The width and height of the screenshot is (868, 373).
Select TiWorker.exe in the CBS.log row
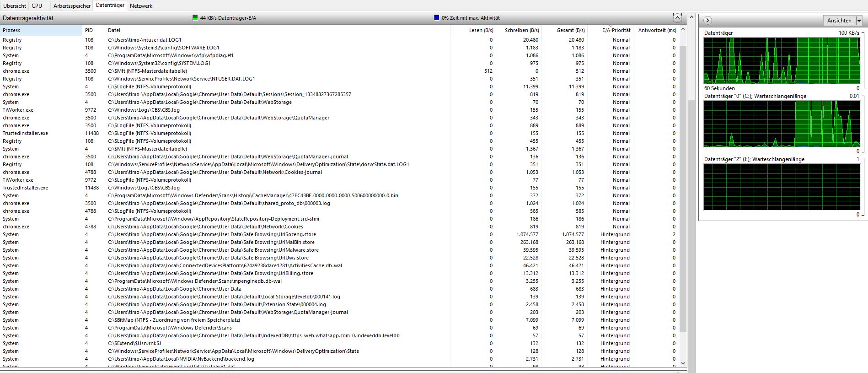click(18, 110)
